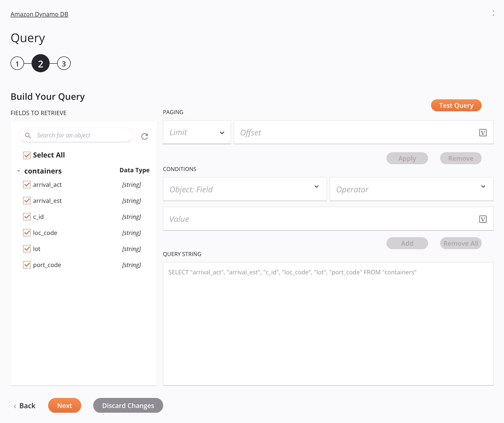Click the variable substitution icon in Value field
The image size is (504, 423).
(483, 219)
